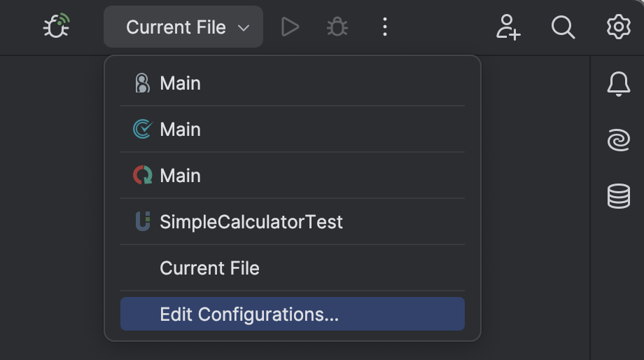644x360 pixels.
Task: Open the more actions vertical dots menu
Action: tap(384, 27)
